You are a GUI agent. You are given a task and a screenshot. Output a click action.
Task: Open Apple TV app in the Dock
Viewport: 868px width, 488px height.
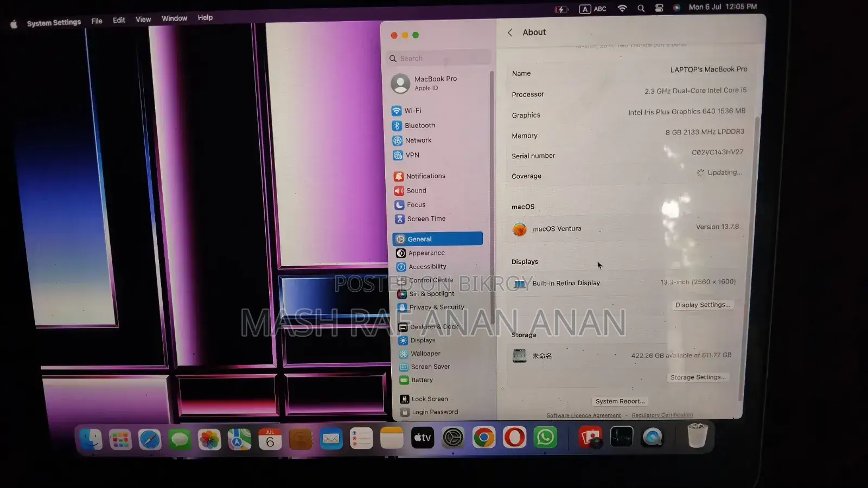click(x=422, y=438)
